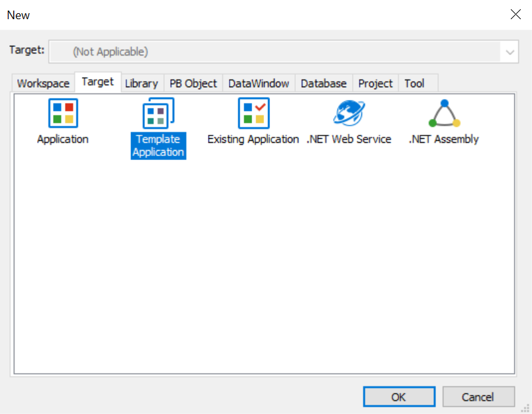Click the Cancel button
The image size is (532, 414).
(x=478, y=397)
